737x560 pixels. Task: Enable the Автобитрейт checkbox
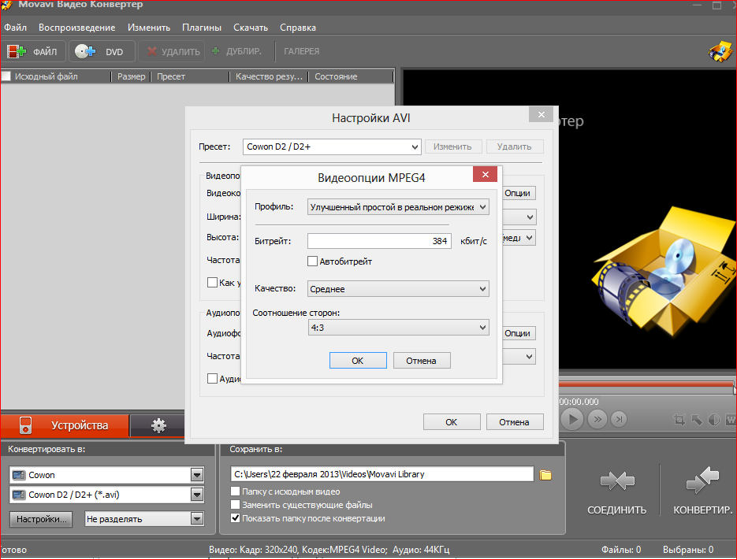(x=313, y=261)
